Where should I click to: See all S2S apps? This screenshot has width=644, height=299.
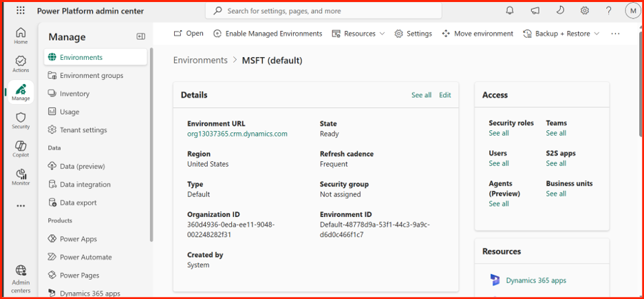click(x=556, y=163)
